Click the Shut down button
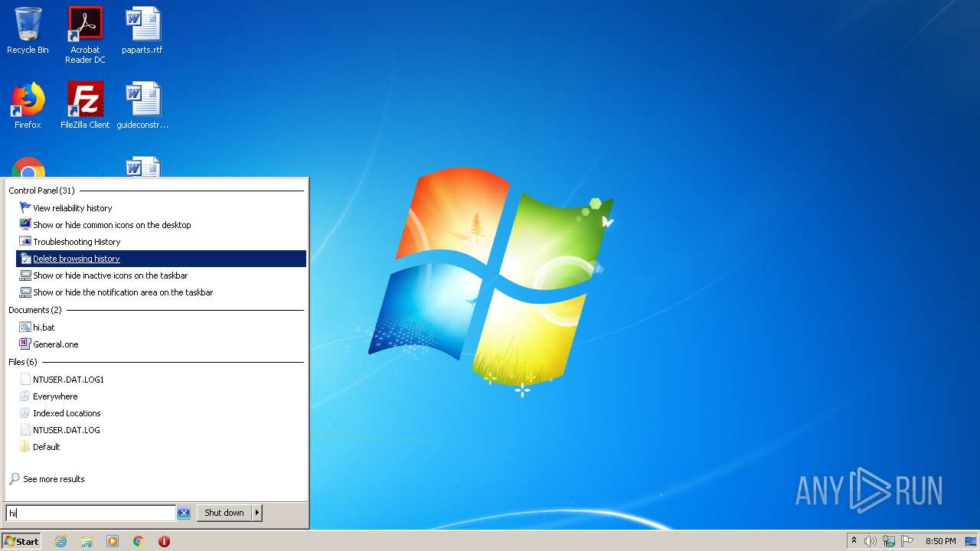 pos(224,513)
